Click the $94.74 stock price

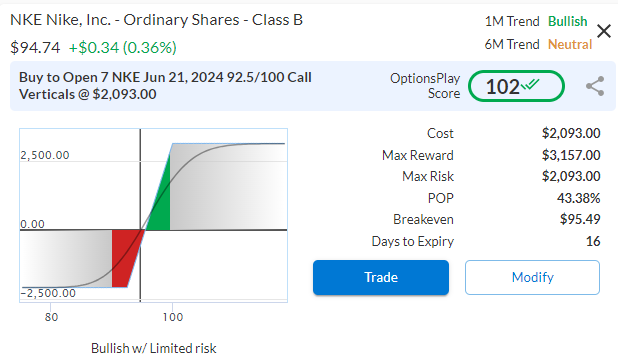click(35, 48)
